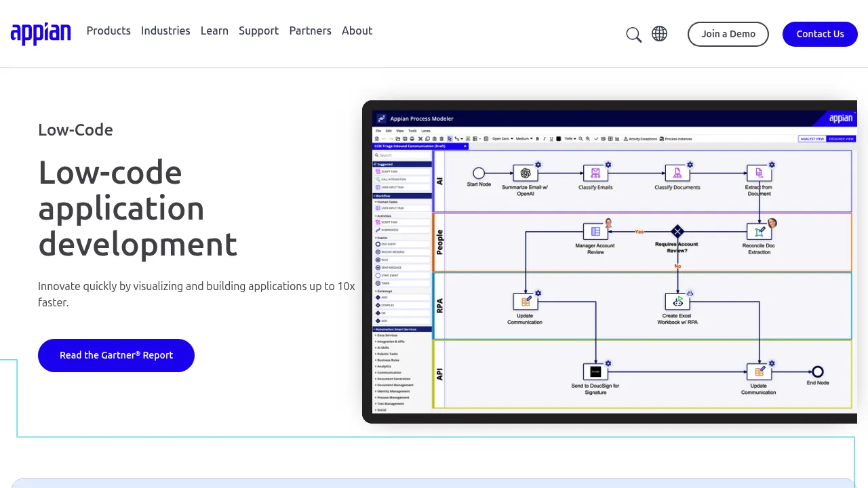
Task: Select the Complex gateway palette item
Action: [x=402, y=305]
